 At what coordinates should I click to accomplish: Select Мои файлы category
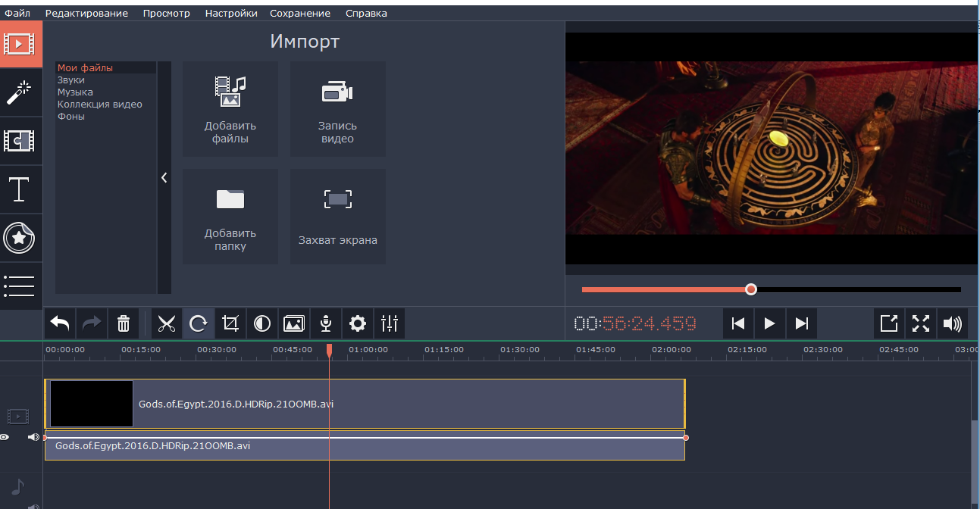pos(106,68)
